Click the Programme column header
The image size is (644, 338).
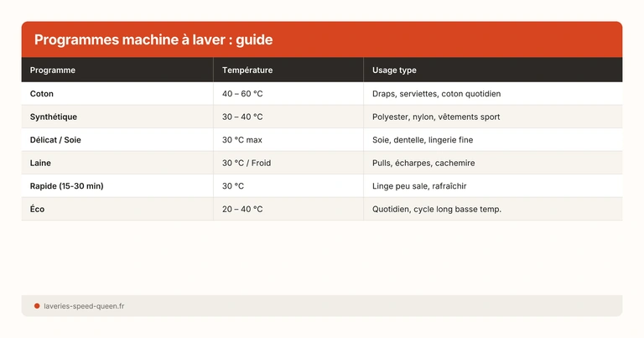click(x=52, y=70)
